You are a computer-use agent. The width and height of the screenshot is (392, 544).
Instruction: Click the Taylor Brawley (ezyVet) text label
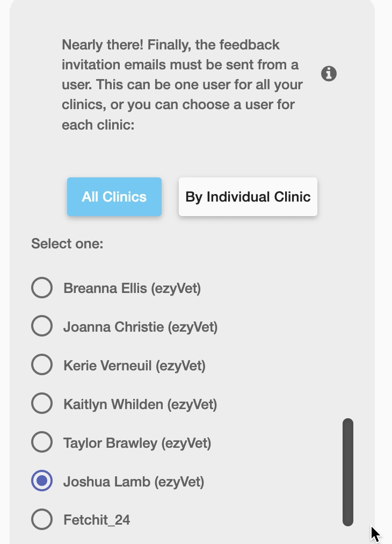pyautogui.click(x=137, y=443)
